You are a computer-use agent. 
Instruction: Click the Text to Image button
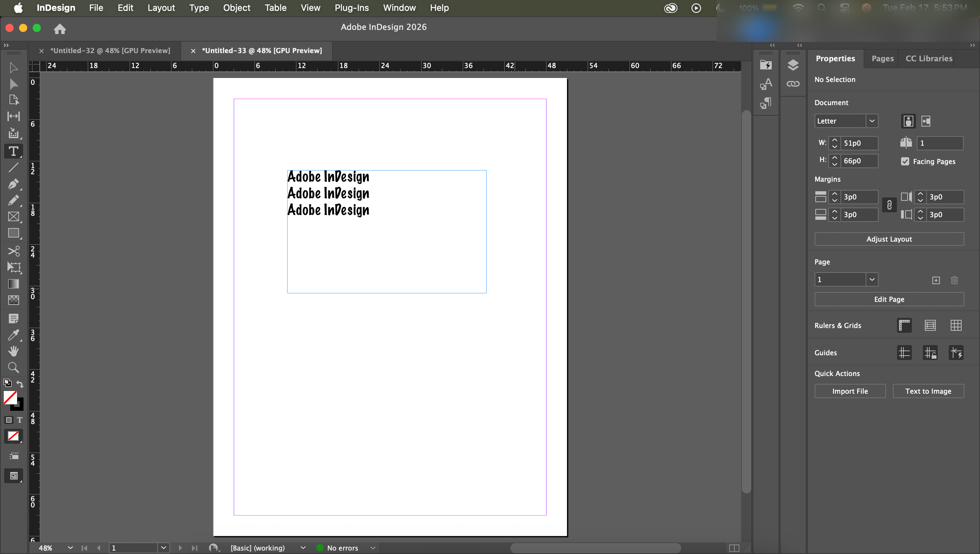coord(928,391)
